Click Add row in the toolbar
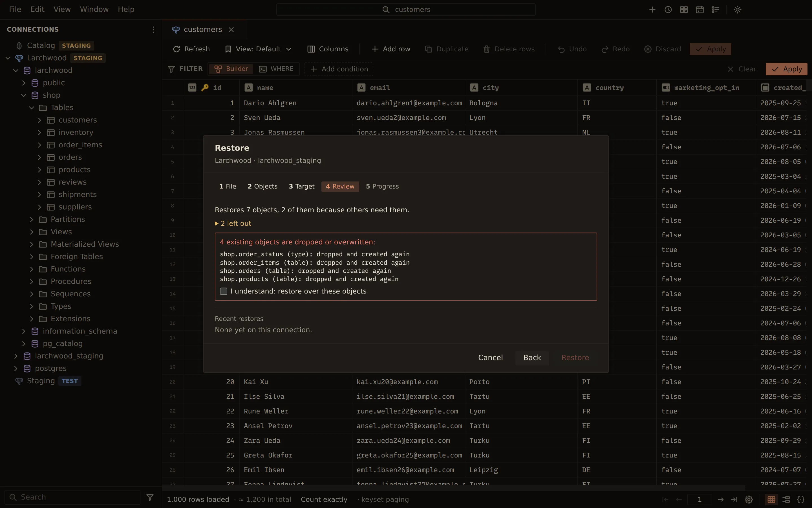The image size is (812, 508). (x=391, y=49)
